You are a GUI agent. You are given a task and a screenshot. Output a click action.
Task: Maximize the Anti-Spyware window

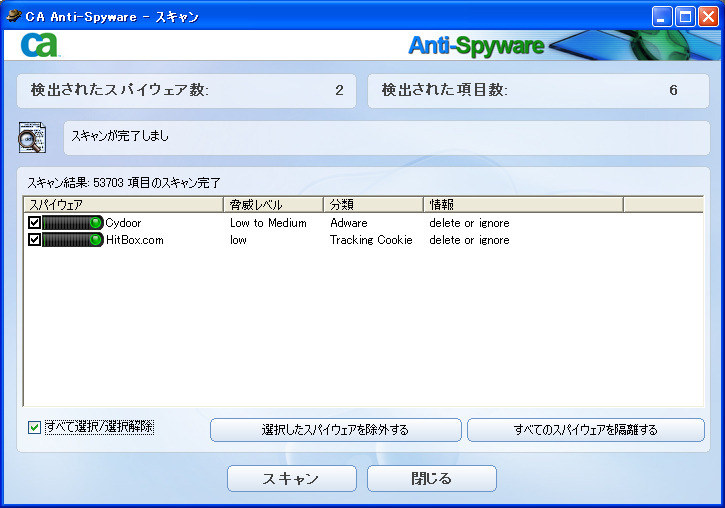pyautogui.click(x=685, y=17)
